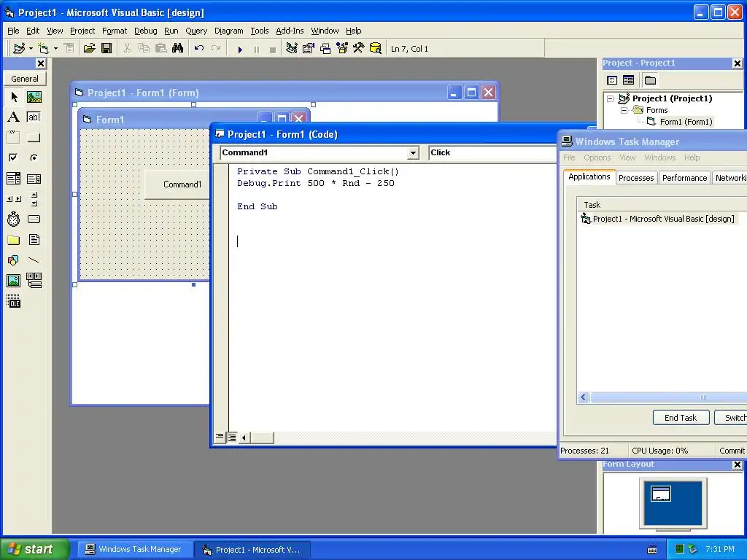Switch to Full Module View in the code window
Screen dimensions: 747x560
tap(231, 437)
